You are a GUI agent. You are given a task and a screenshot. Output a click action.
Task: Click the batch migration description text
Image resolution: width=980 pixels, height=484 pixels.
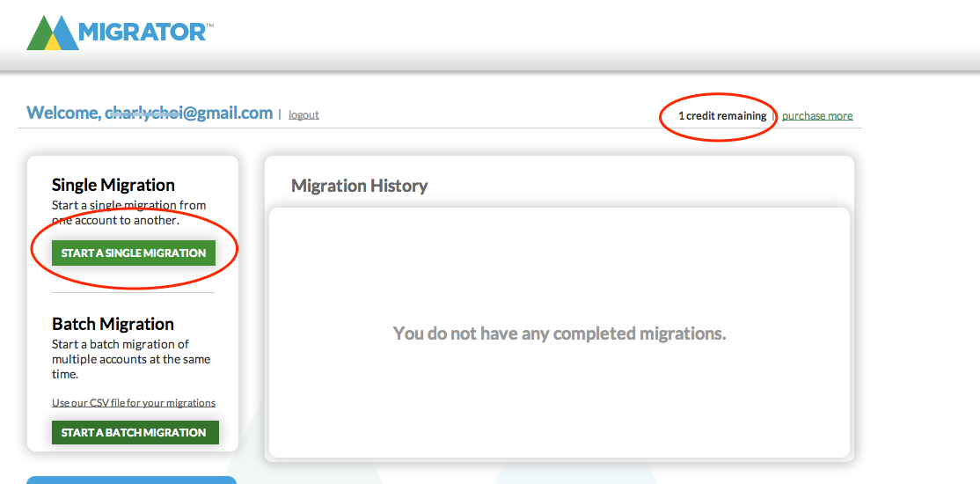pos(131,360)
